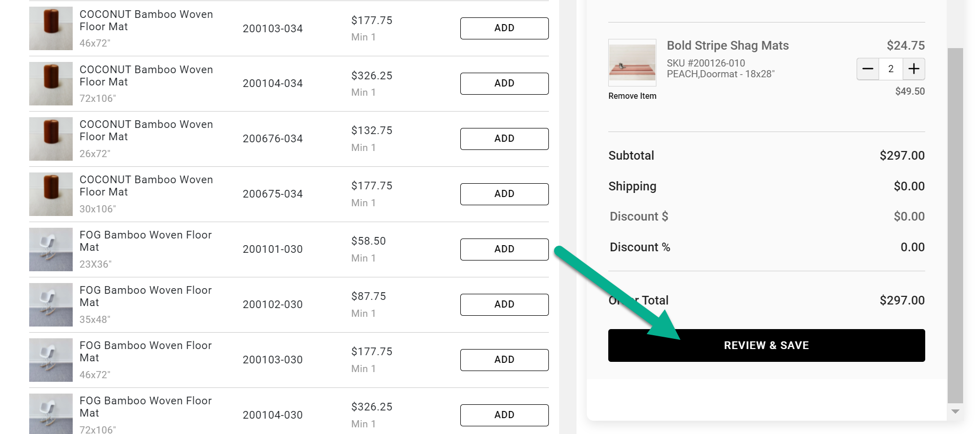The width and height of the screenshot is (980, 434).
Task: Add FOG mat 23X36" priced $58.50
Action: (504, 249)
